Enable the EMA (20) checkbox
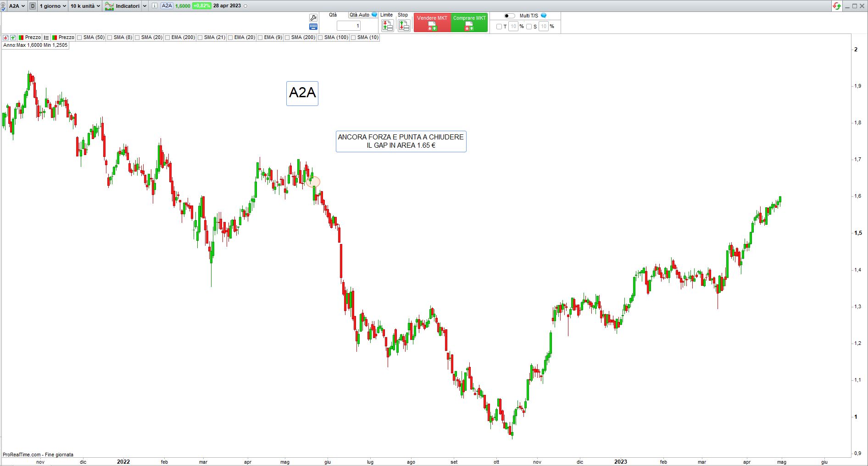This screenshot has width=868, height=466. 230,38
